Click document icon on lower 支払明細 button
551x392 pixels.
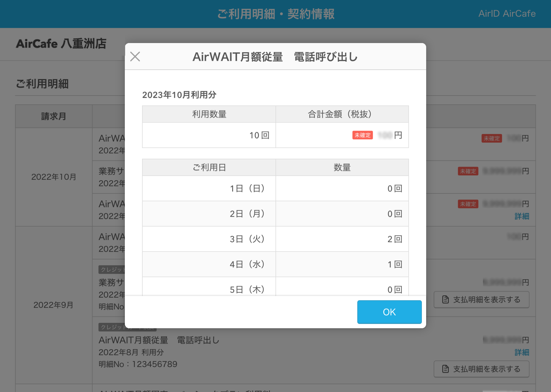tap(445, 369)
